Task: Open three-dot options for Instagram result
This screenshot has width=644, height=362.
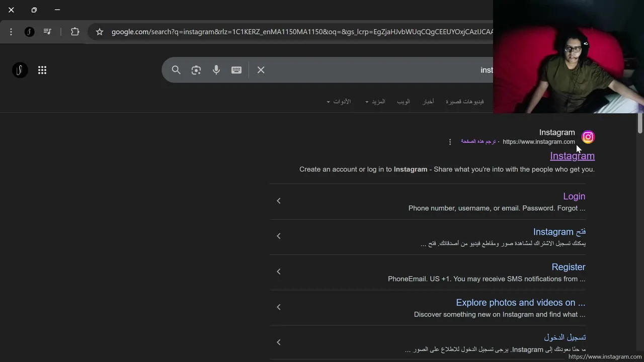Action: (x=450, y=142)
